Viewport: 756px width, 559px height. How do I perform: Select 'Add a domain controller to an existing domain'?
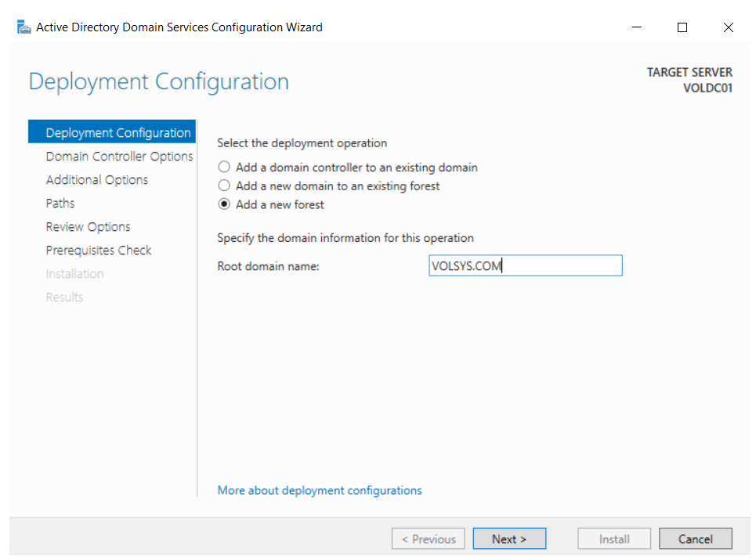[x=225, y=168]
